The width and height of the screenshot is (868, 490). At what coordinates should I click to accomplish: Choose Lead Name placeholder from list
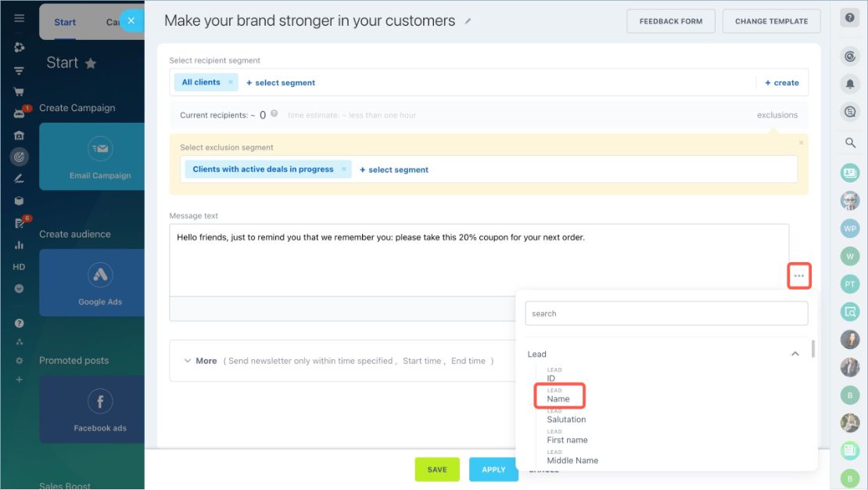click(x=558, y=395)
